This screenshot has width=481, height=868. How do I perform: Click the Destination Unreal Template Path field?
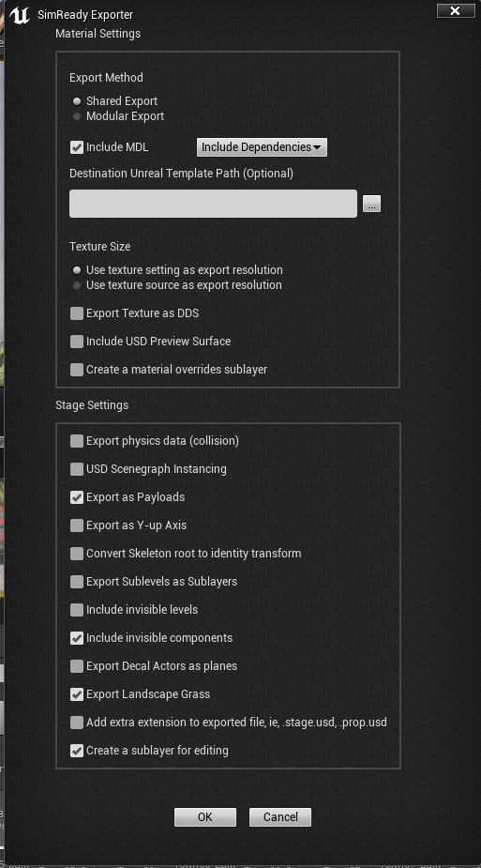(x=213, y=204)
